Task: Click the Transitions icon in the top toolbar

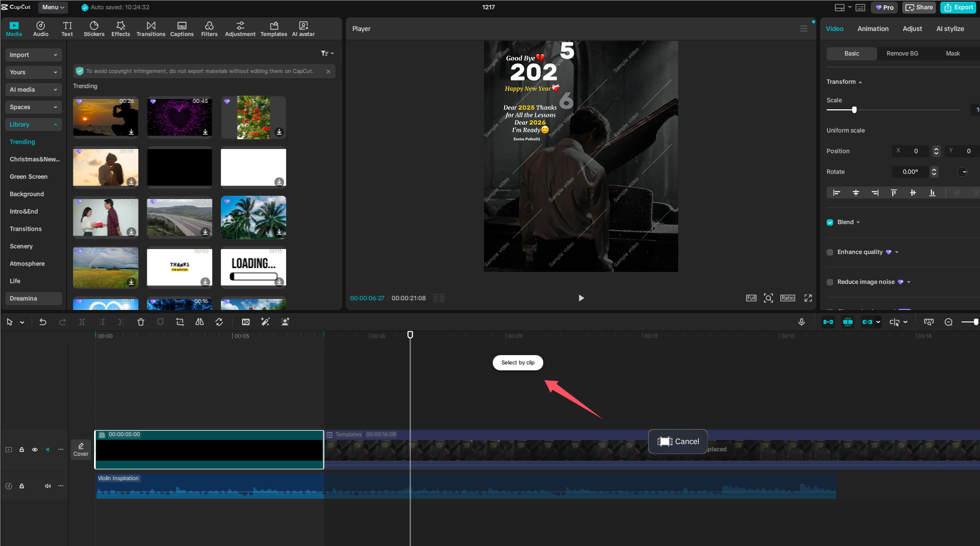Action: pos(151,28)
